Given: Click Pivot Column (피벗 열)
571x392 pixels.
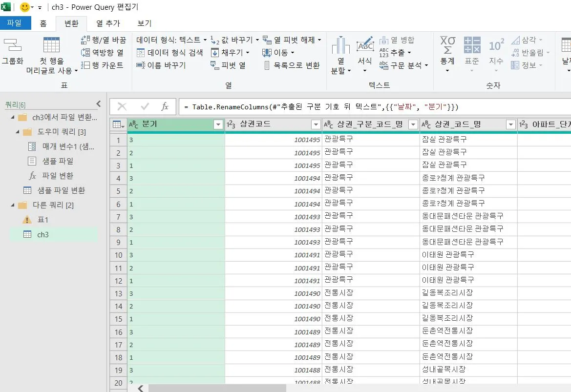Looking at the screenshot, I should coord(228,65).
